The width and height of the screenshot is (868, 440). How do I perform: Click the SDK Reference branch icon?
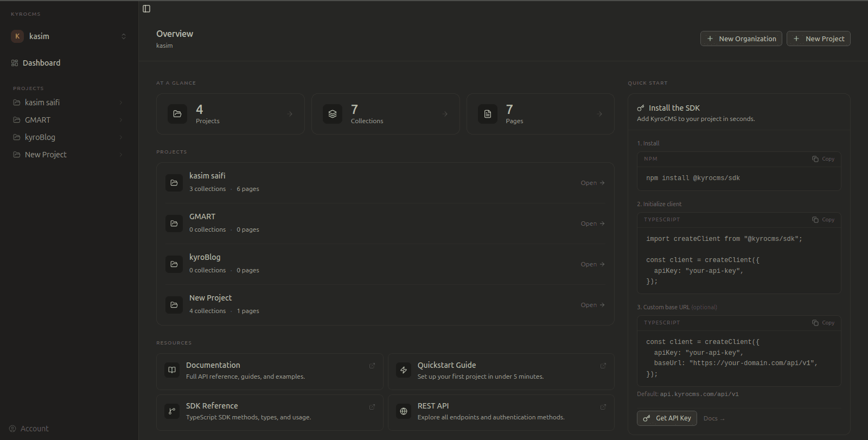pyautogui.click(x=172, y=411)
